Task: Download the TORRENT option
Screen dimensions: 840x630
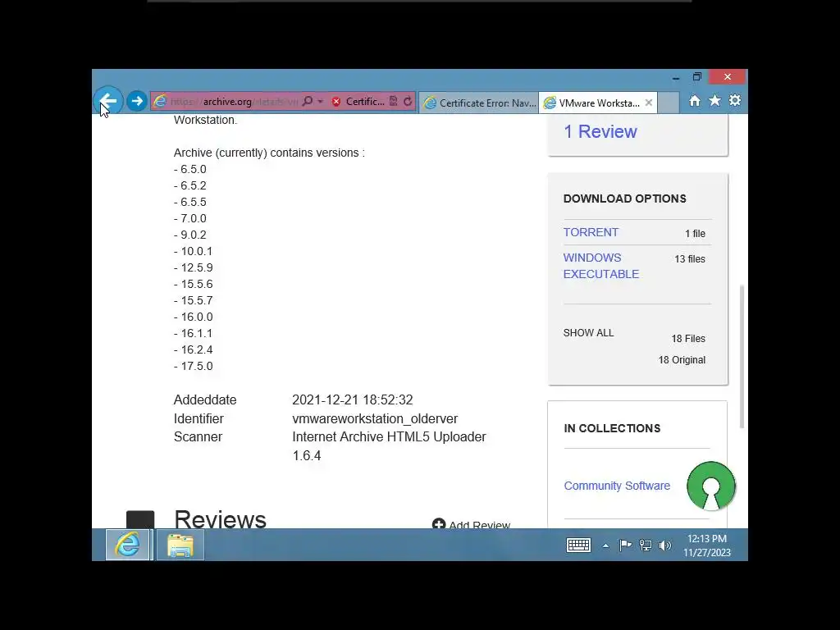Action: click(591, 232)
